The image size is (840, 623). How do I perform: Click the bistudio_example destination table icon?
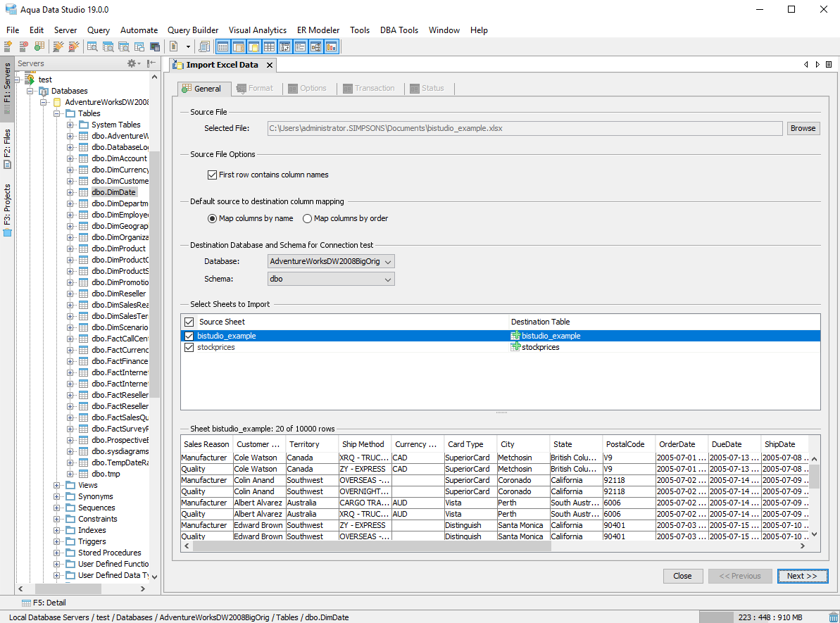click(515, 336)
